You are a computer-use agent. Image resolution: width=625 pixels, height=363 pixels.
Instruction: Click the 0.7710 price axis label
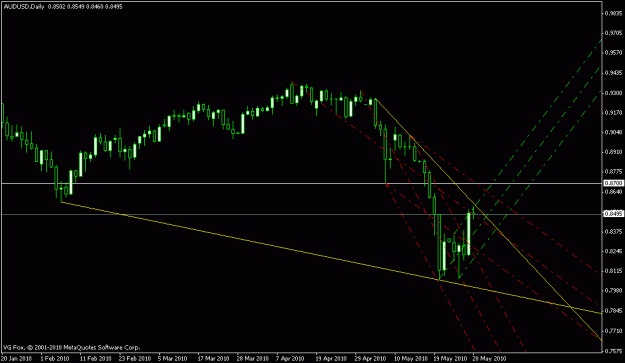[614, 330]
